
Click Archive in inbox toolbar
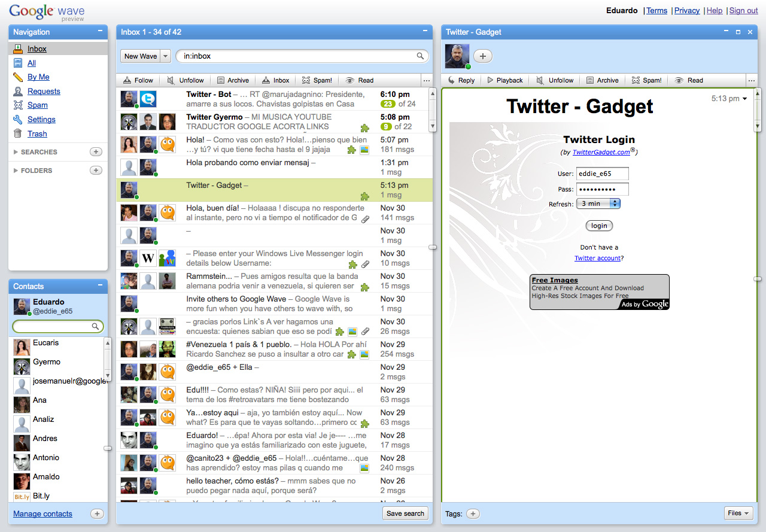tap(233, 80)
